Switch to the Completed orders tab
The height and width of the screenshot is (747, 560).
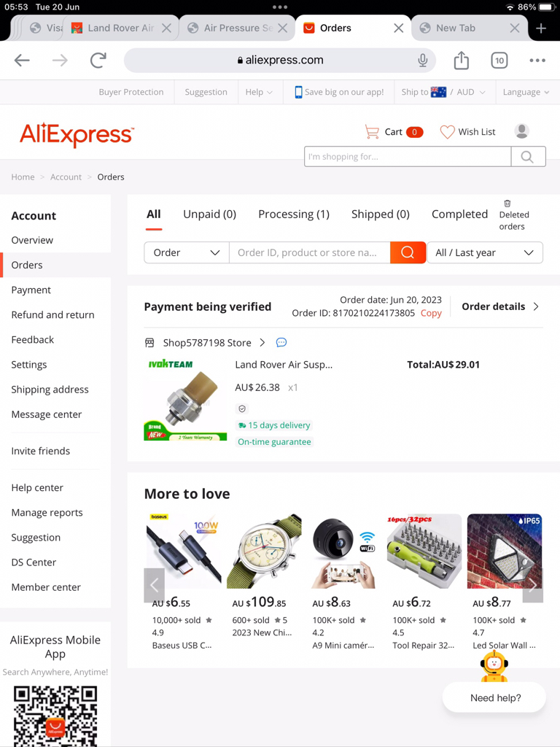pyautogui.click(x=459, y=214)
